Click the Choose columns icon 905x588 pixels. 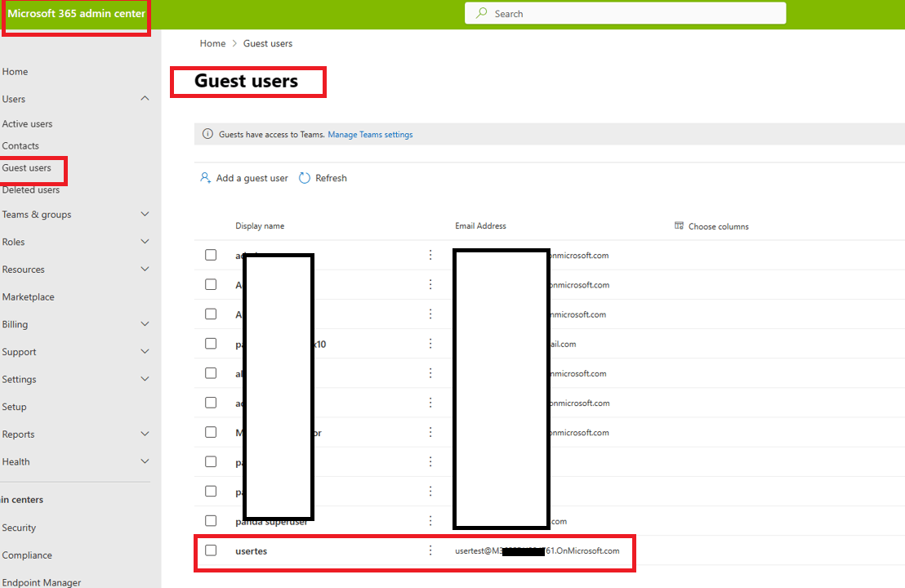(x=679, y=225)
